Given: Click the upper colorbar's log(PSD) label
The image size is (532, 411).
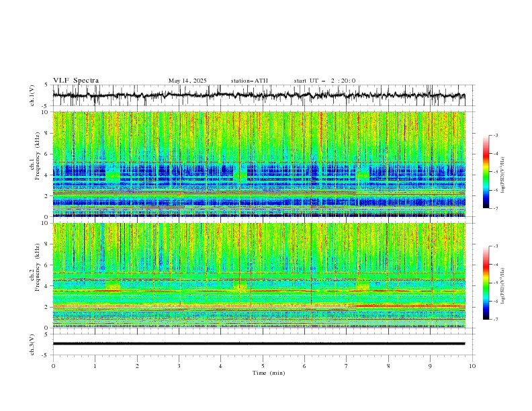Looking at the screenshot, I should [x=504, y=175].
